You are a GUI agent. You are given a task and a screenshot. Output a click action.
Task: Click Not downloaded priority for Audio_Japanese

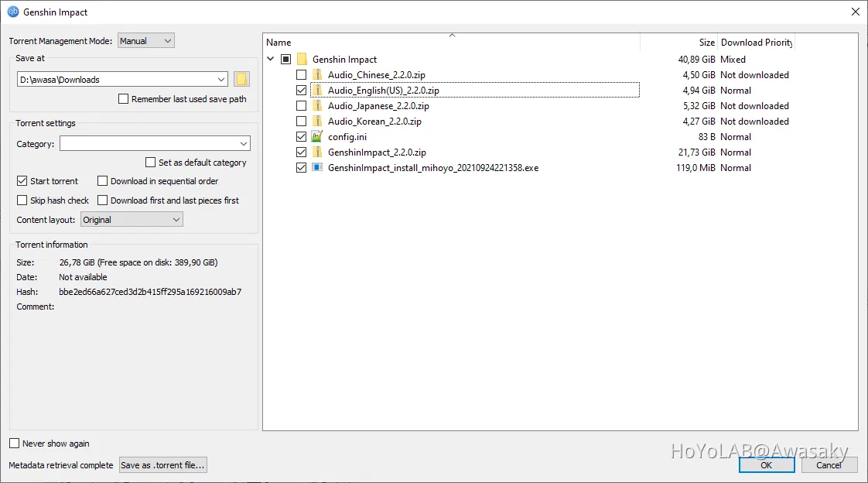pyautogui.click(x=754, y=106)
